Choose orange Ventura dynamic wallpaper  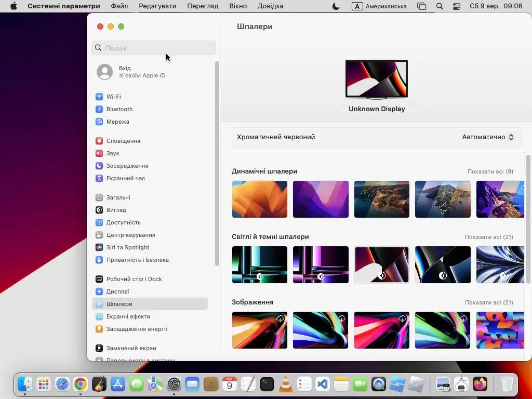click(x=260, y=199)
